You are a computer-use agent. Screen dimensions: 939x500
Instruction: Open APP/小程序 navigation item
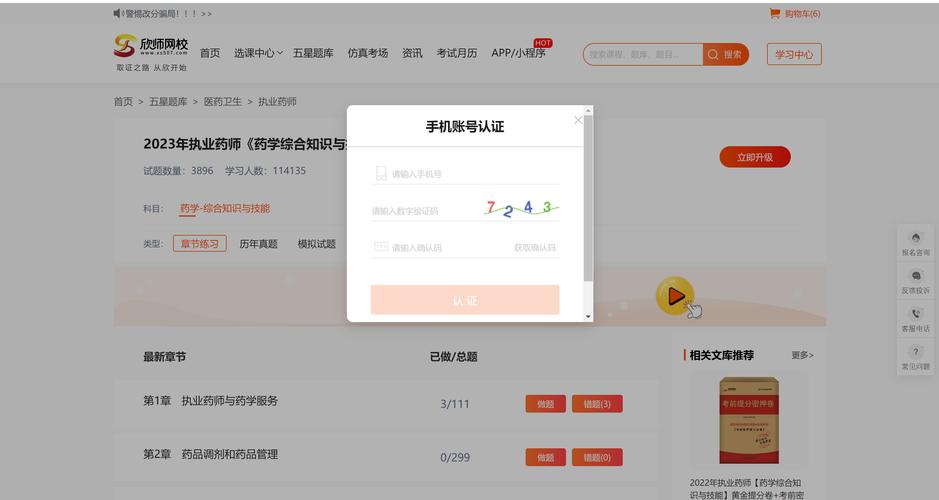[518, 53]
